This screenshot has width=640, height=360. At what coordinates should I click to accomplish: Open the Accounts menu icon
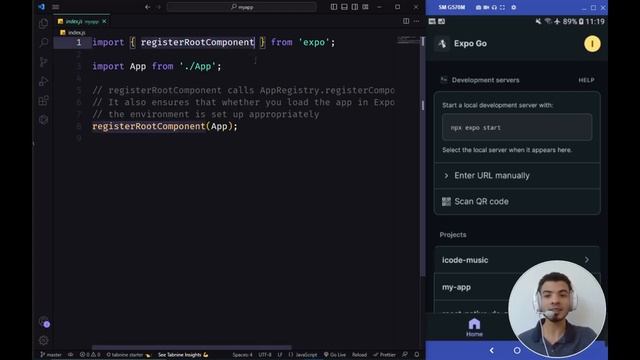coord(44,322)
